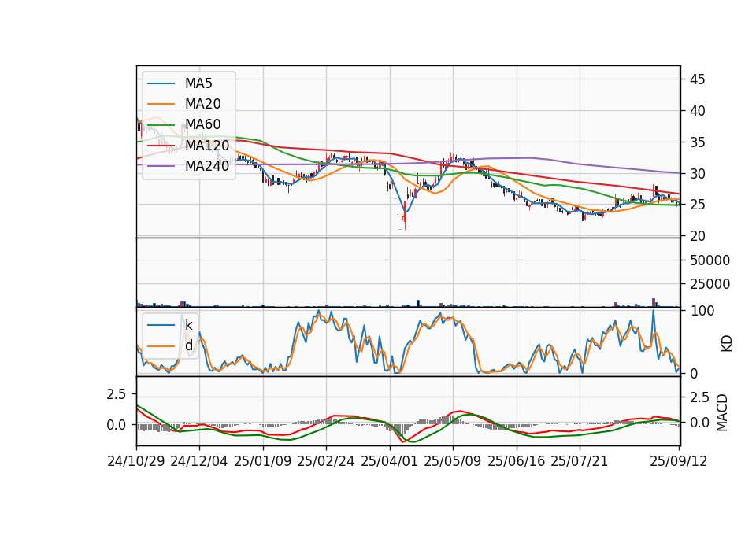Click the left MACD axis value 0.0
The image size is (756, 543).
click(x=117, y=425)
